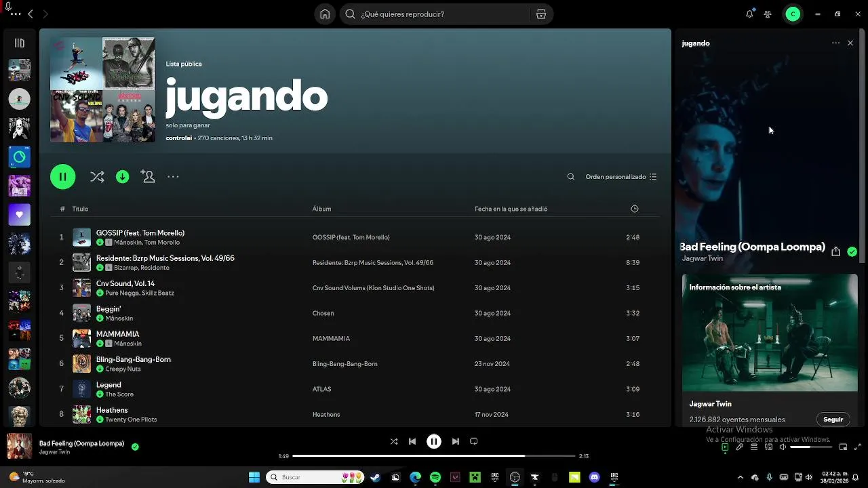Open the profile avatar menu
This screenshot has height=488, width=868.
[793, 14]
